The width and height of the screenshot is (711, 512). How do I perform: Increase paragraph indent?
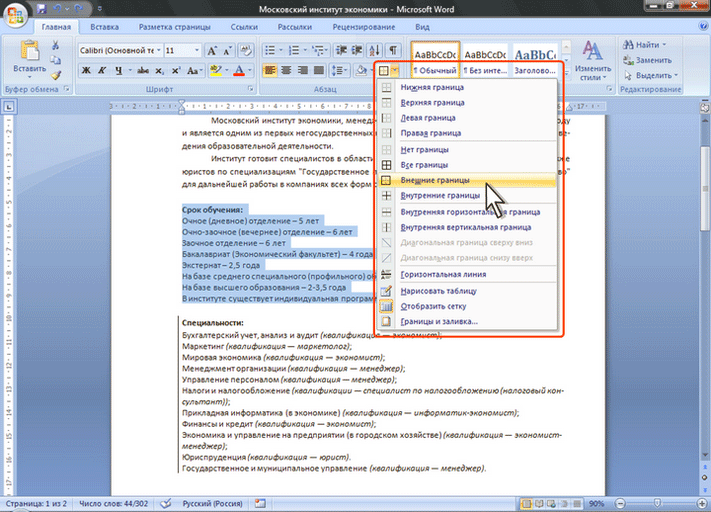(357, 50)
